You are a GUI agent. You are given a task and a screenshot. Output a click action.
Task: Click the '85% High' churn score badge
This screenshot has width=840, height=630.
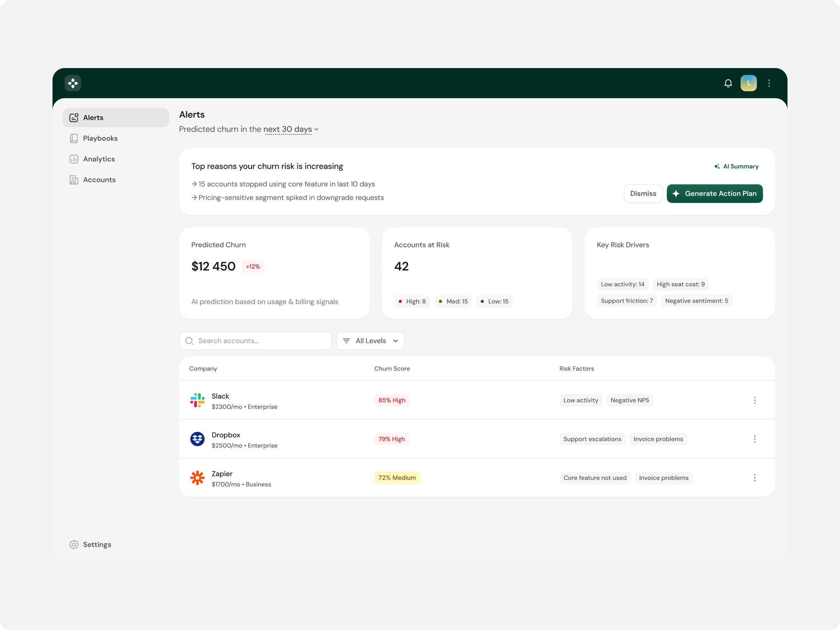[x=392, y=400]
